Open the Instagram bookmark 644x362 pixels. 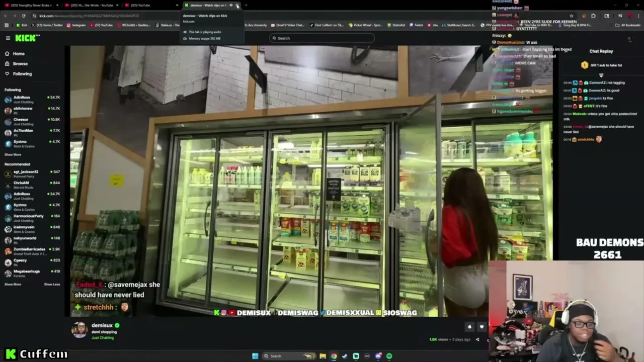tap(76, 25)
